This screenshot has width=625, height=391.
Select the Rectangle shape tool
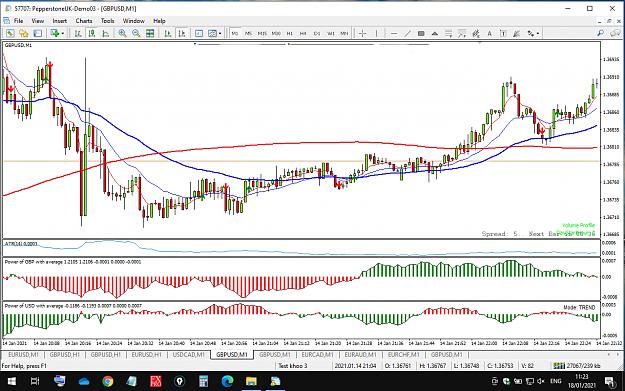point(421,33)
